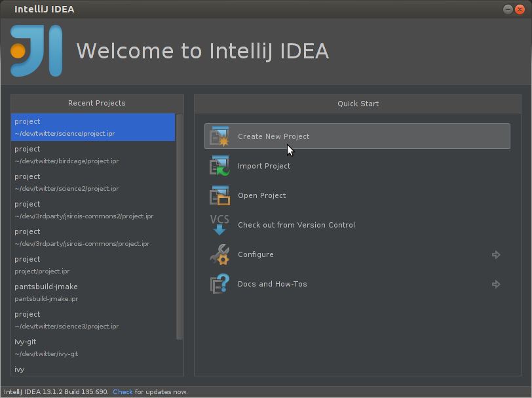
Task: Click the IntelliJ IDEA 13.1.2 Build 135.690 text
Action: [x=56, y=392]
